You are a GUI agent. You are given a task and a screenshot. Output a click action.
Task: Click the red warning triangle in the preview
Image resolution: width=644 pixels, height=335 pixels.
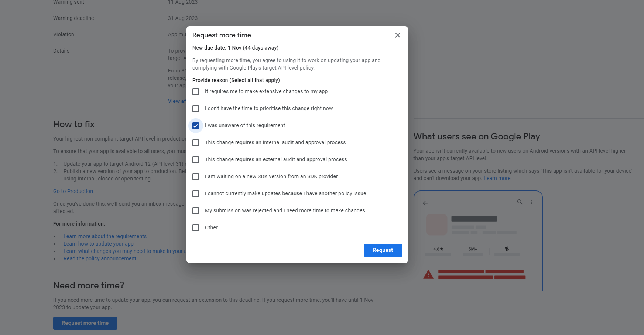[428, 274]
